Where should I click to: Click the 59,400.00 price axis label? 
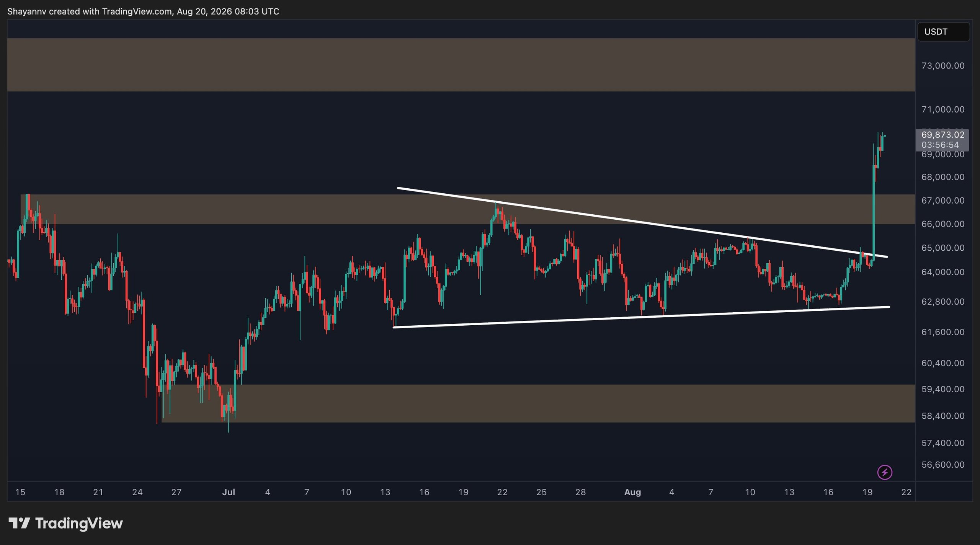pyautogui.click(x=943, y=389)
